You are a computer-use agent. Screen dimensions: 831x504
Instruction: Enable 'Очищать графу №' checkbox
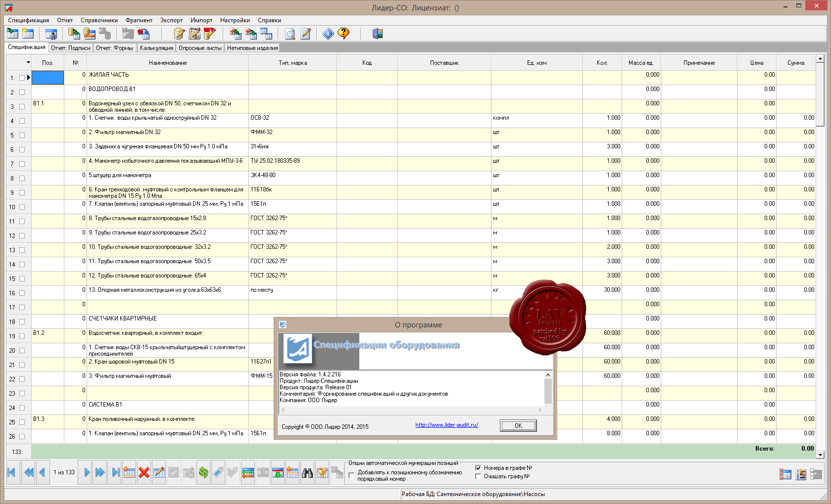[478, 476]
